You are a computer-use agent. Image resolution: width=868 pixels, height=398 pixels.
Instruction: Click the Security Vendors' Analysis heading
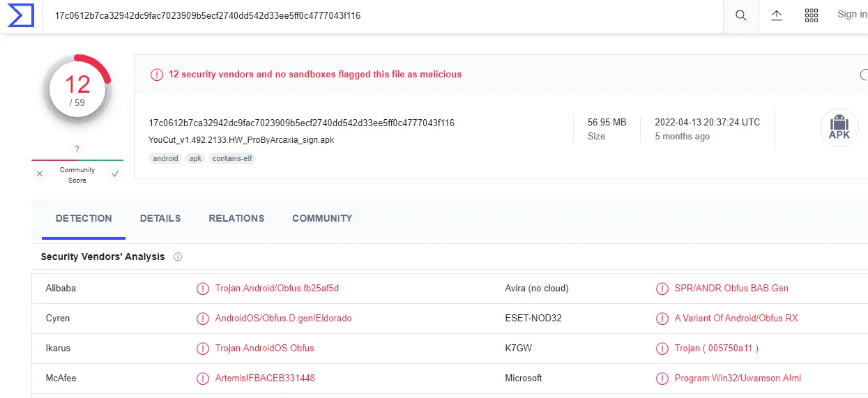coord(102,257)
